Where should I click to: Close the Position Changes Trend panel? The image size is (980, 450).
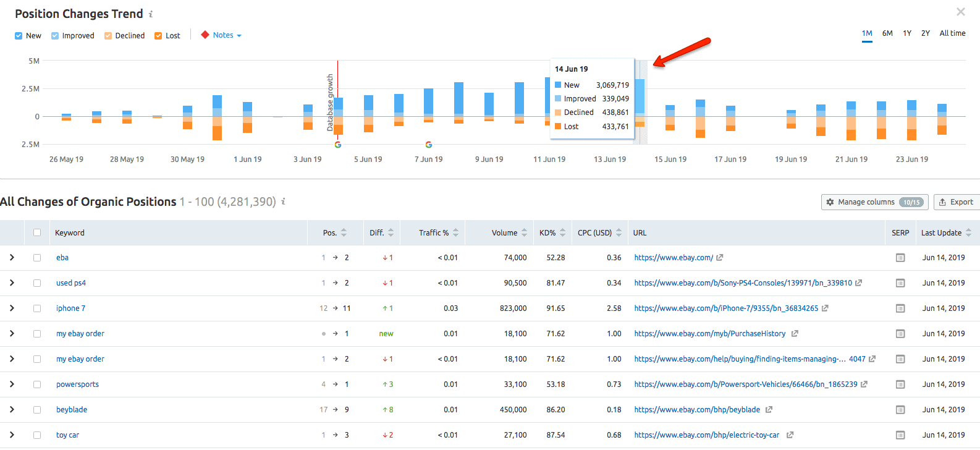point(961,12)
